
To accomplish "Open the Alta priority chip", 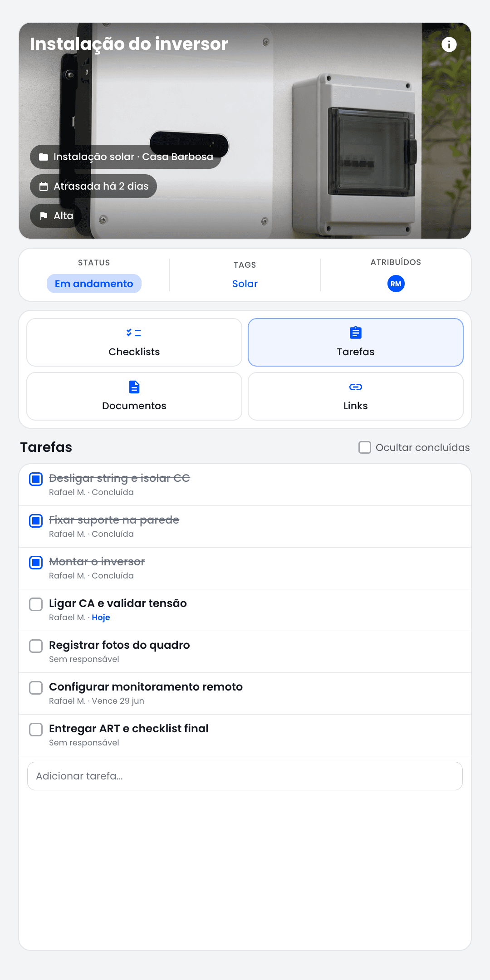I will tap(56, 216).
